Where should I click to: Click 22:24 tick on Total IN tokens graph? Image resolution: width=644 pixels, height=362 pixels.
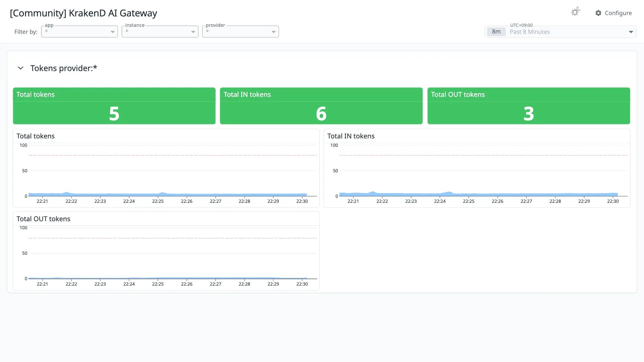440,201
